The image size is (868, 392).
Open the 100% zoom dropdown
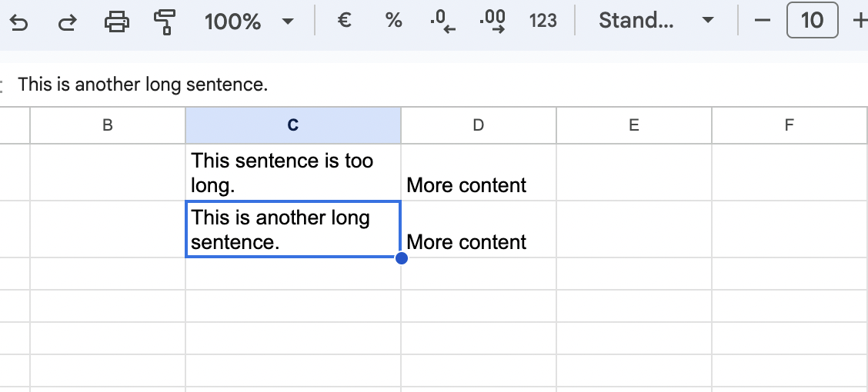249,22
